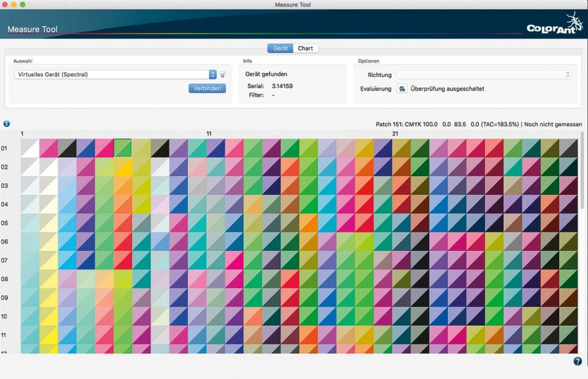
Task: Click the column 11 patch in row 01
Action: [x=216, y=148]
